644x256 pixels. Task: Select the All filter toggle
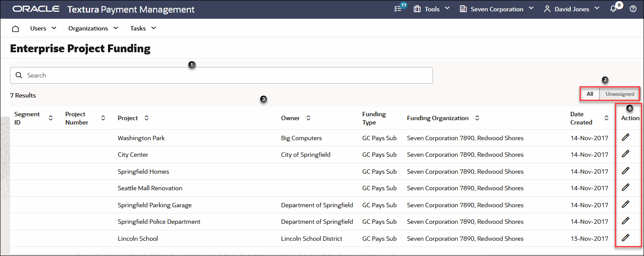tap(590, 94)
